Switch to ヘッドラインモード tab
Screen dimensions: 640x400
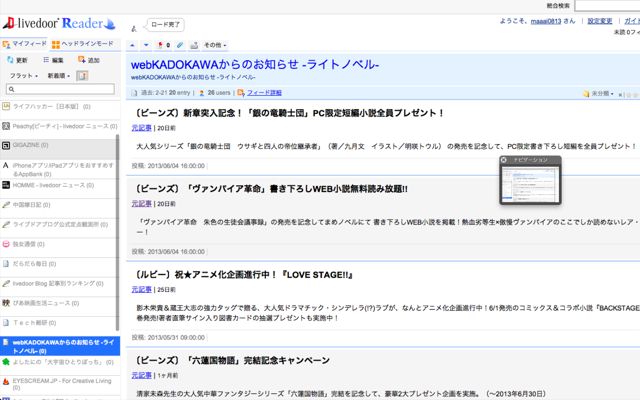83,44
